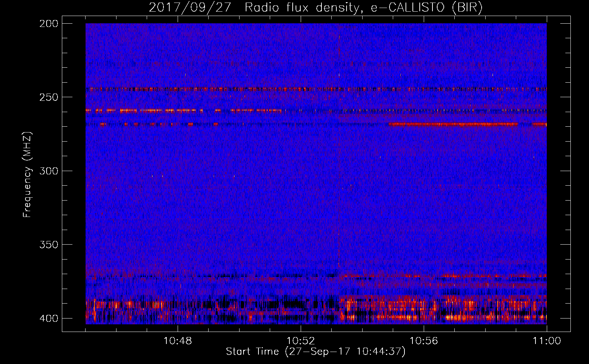Click the 11:00 time tick label
Screen dimensions: 589x364
click(x=547, y=341)
